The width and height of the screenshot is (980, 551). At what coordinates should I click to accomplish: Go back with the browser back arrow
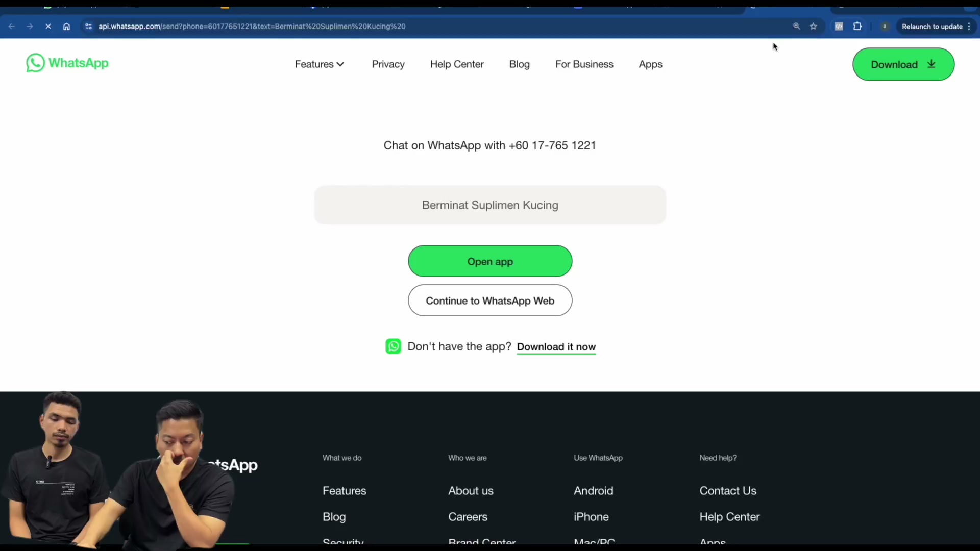(12, 27)
